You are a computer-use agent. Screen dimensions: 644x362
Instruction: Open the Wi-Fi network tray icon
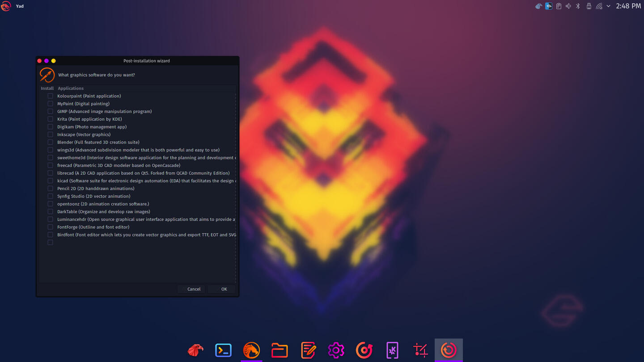(599, 6)
